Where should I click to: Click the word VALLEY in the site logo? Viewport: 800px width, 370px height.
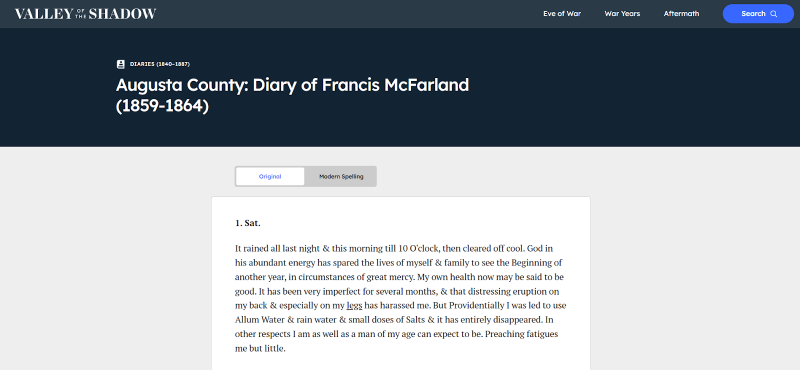coord(44,14)
